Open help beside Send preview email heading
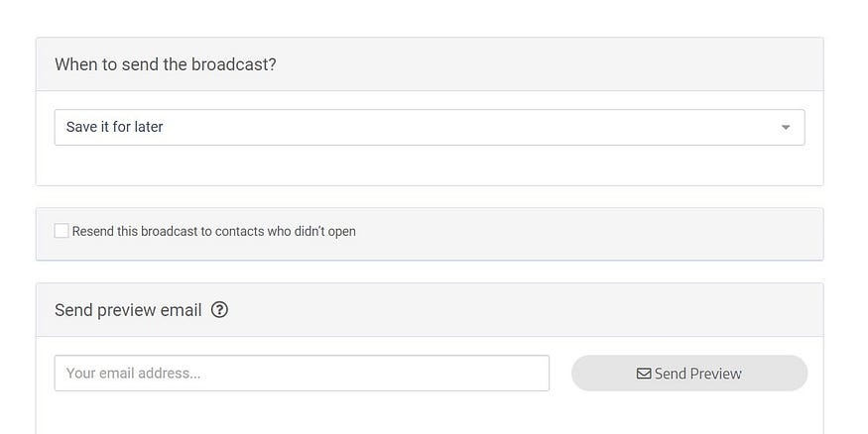The height and width of the screenshot is (434, 868). pyautogui.click(x=219, y=309)
